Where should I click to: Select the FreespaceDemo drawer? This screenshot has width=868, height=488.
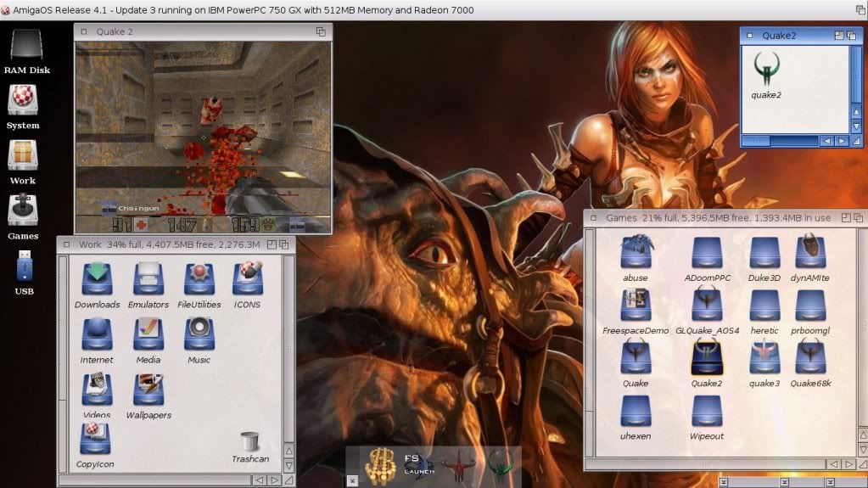(636, 304)
